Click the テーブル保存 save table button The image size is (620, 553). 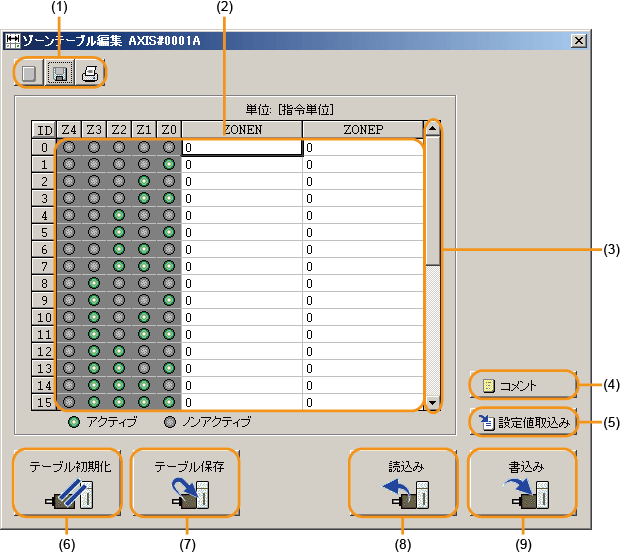(x=188, y=483)
